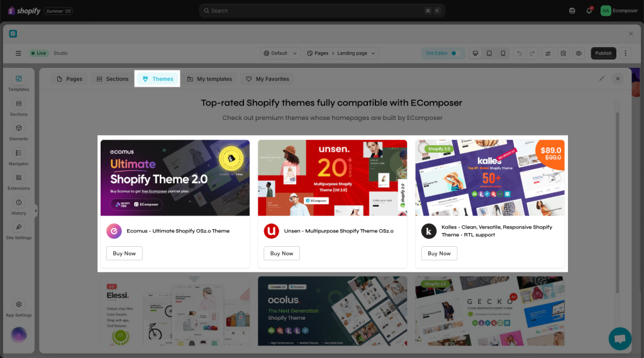Click the Ecomus round logo icon
The image size is (644, 358).
point(114,231)
